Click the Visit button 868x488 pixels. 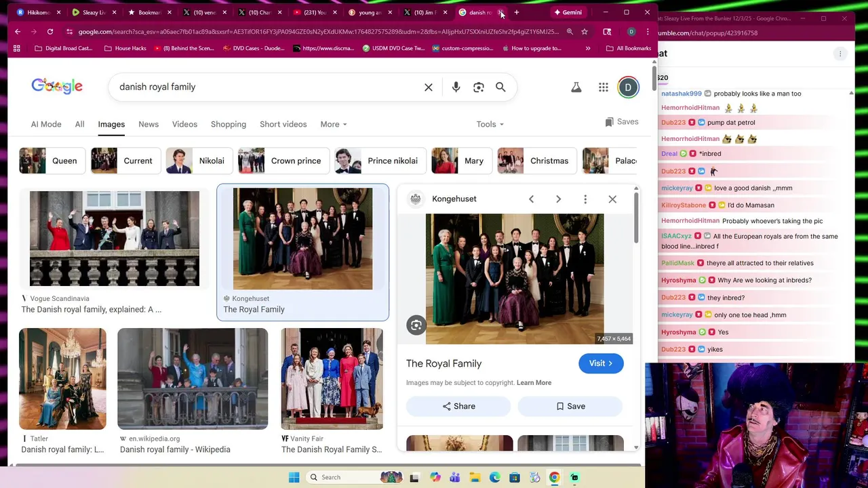tap(601, 363)
